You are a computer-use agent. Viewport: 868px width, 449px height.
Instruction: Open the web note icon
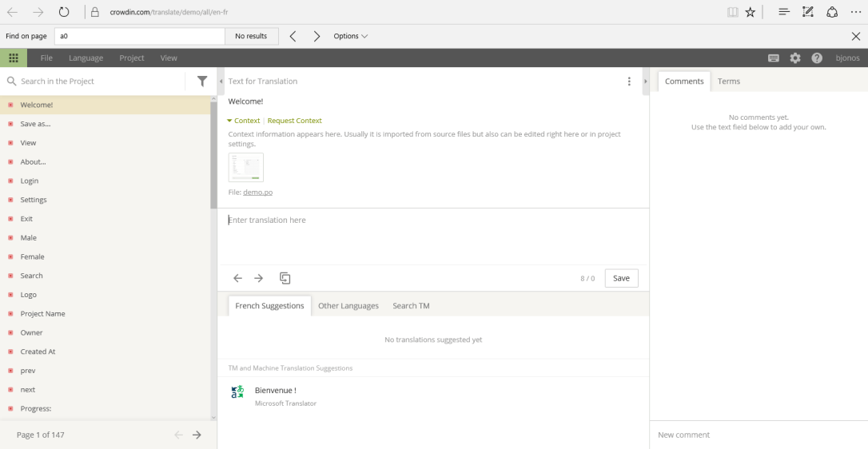[x=808, y=12]
